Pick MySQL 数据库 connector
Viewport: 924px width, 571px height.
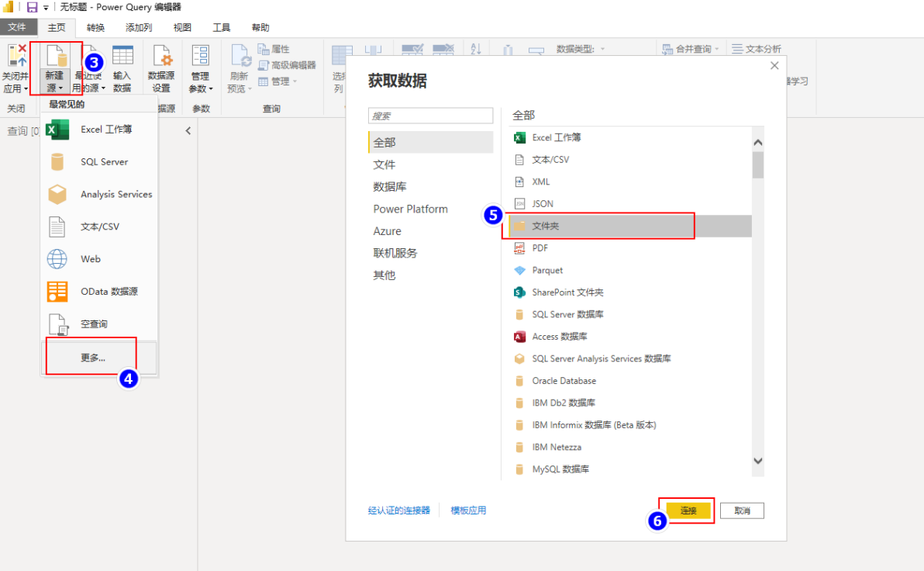[x=630, y=469]
